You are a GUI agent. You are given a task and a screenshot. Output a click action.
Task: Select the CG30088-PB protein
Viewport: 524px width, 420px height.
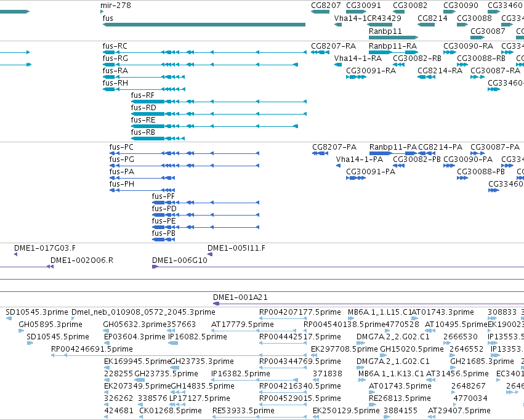coord(462,178)
